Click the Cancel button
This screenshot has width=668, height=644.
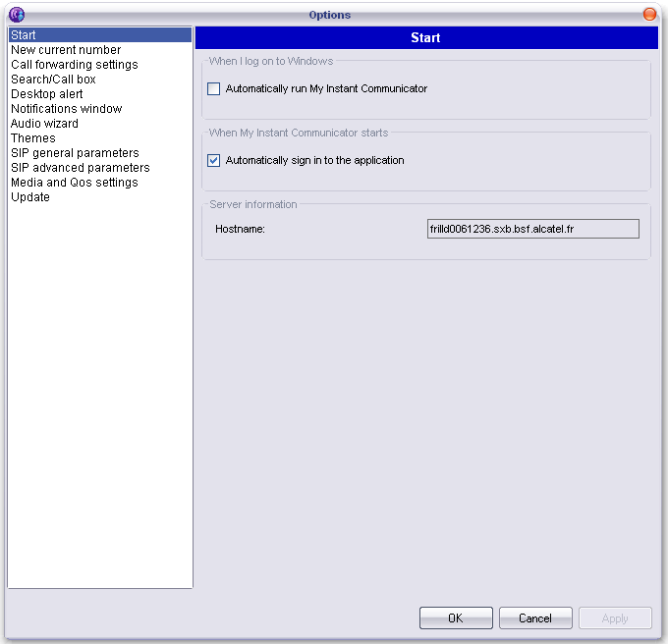535,618
